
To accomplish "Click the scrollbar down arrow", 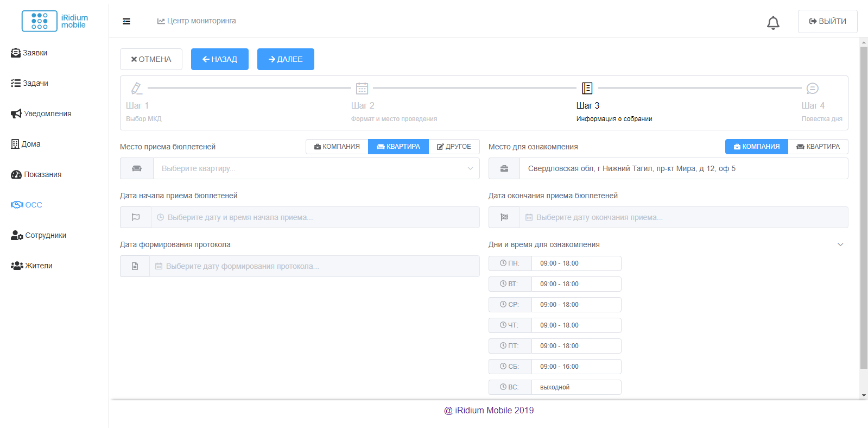I will (864, 395).
